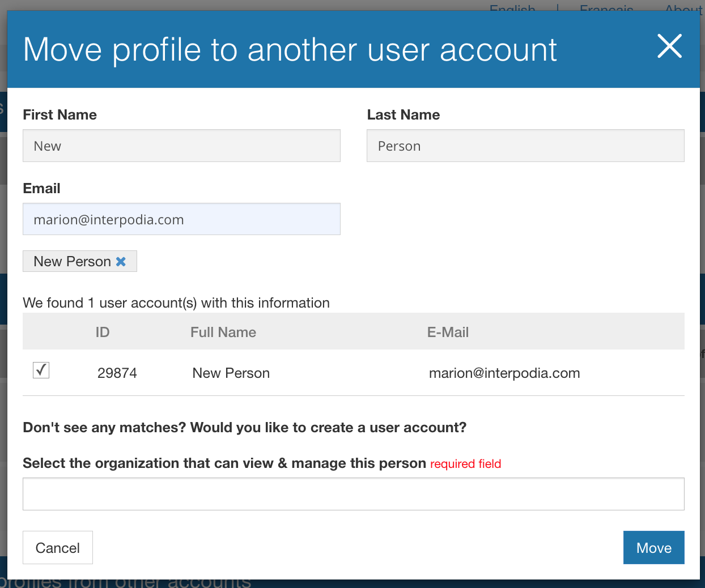Focus the Email field with marion@interpodia.com
Viewport: 705px width, 588px height.
tap(181, 220)
